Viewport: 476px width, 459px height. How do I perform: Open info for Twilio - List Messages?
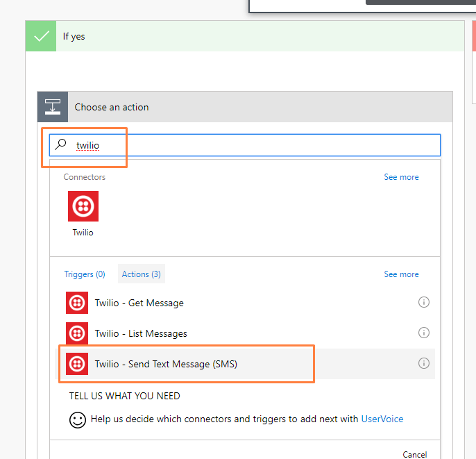tap(424, 333)
